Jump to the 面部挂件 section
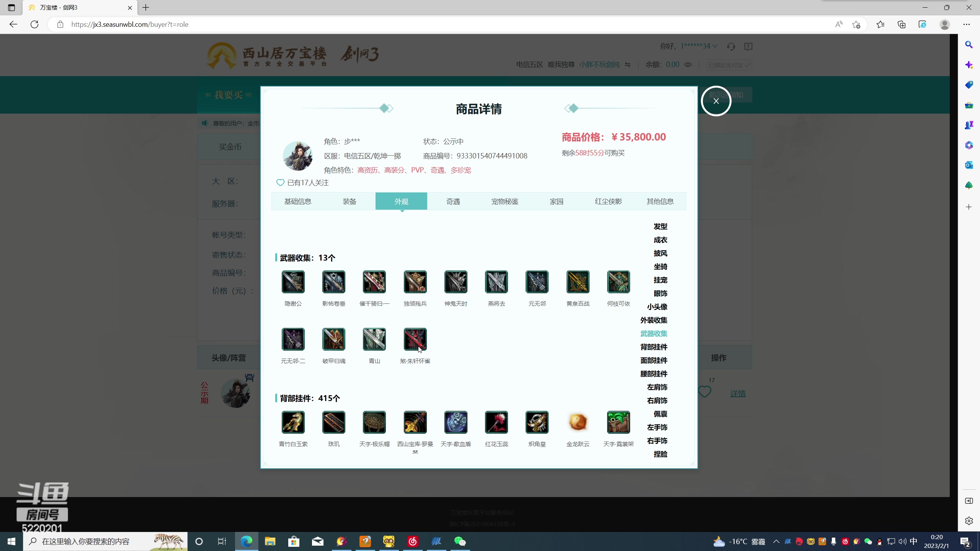980x551 pixels. [x=654, y=360]
